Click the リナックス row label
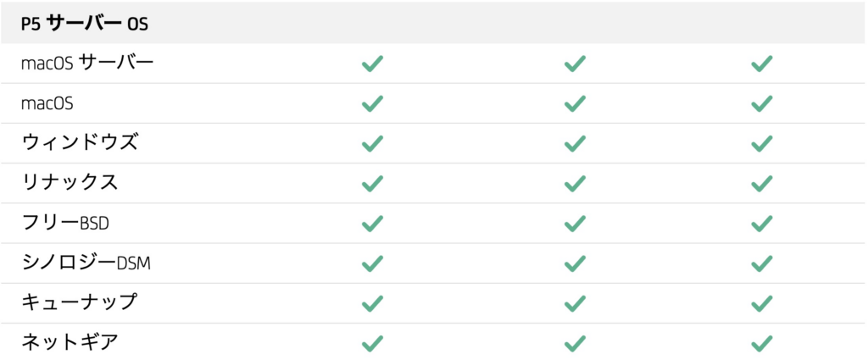868x360 pixels. tap(70, 182)
